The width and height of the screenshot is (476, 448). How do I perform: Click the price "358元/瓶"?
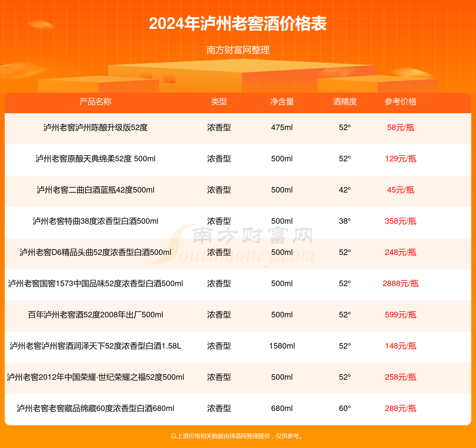pyautogui.click(x=401, y=221)
